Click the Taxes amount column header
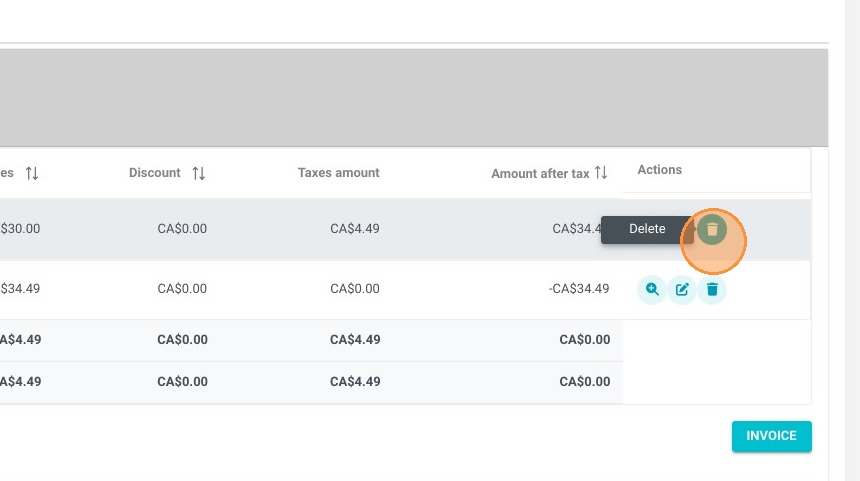 [x=338, y=173]
